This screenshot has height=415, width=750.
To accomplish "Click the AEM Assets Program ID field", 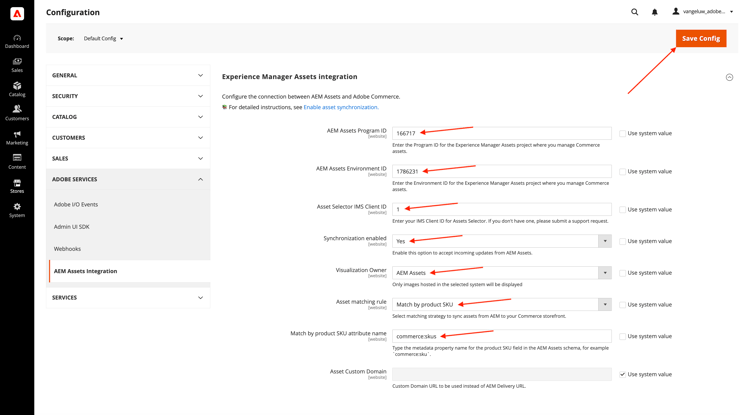I will (x=502, y=133).
